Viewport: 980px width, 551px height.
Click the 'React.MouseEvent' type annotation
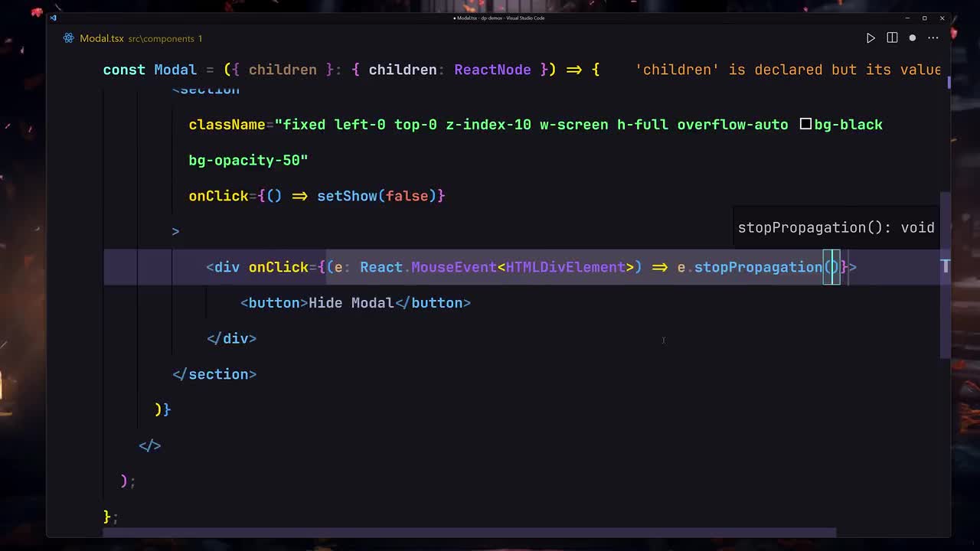(x=428, y=267)
